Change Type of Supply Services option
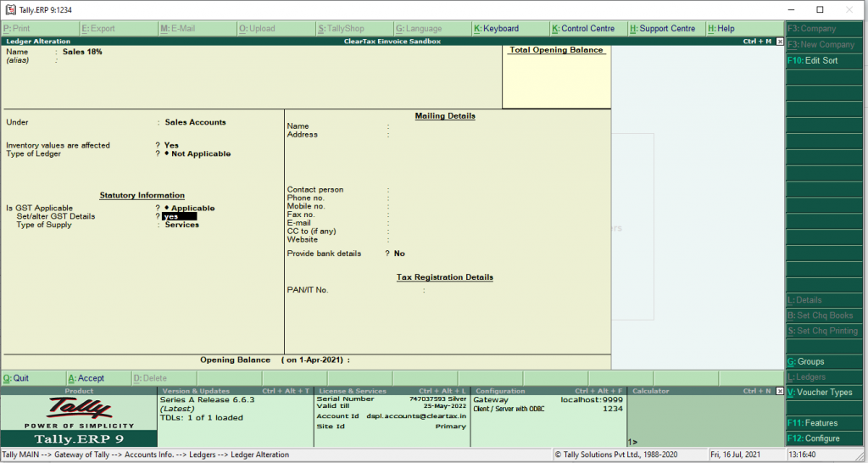This screenshot has height=463, width=868. click(x=182, y=225)
